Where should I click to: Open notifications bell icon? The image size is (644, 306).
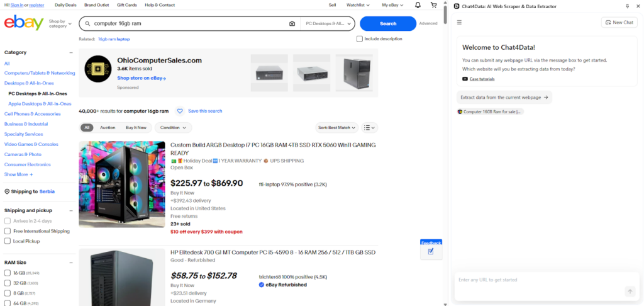(418, 5)
